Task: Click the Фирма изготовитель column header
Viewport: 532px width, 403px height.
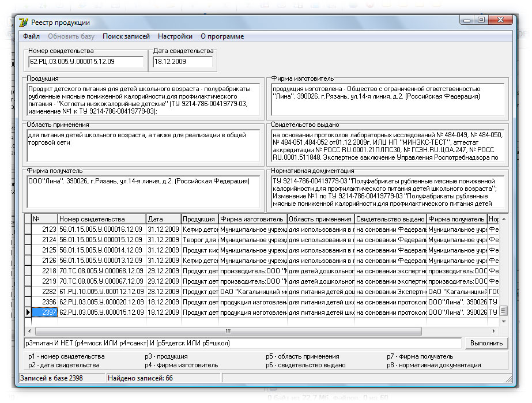Action: 252,219
